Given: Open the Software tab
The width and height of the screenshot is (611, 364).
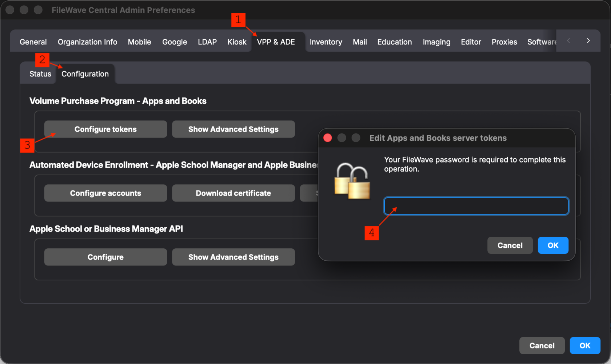Looking at the screenshot, I should 542,42.
